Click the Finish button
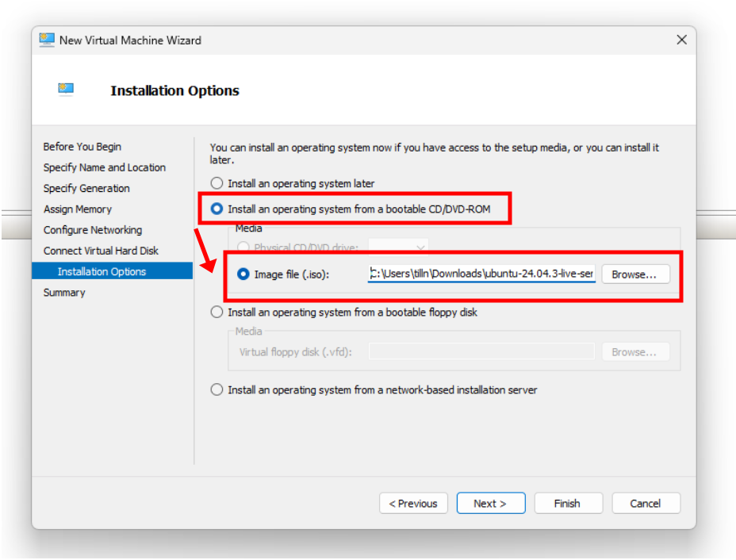 [569, 504]
